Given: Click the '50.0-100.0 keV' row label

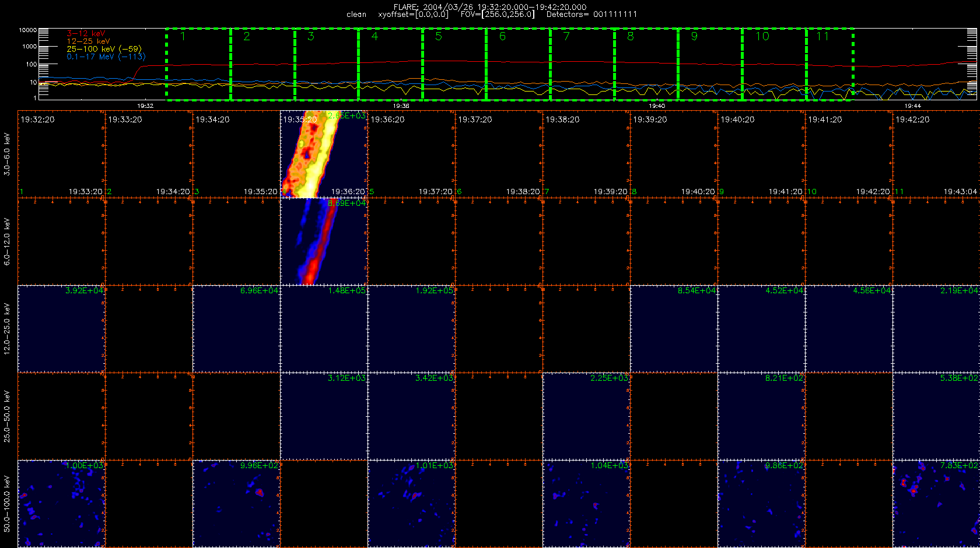Looking at the screenshot, I should point(7,504).
